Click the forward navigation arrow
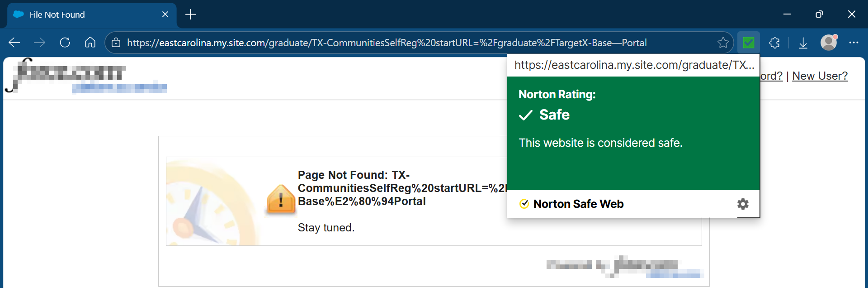This screenshot has height=288, width=868. (x=40, y=43)
